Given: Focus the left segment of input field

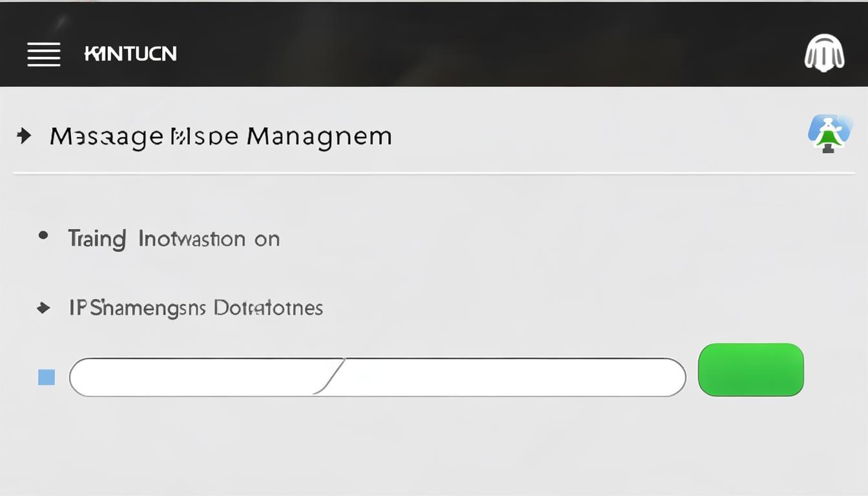Looking at the screenshot, I should pyautogui.click(x=194, y=377).
